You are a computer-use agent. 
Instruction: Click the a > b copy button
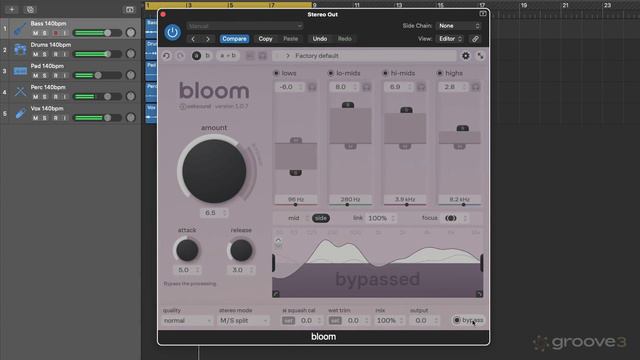(x=228, y=56)
